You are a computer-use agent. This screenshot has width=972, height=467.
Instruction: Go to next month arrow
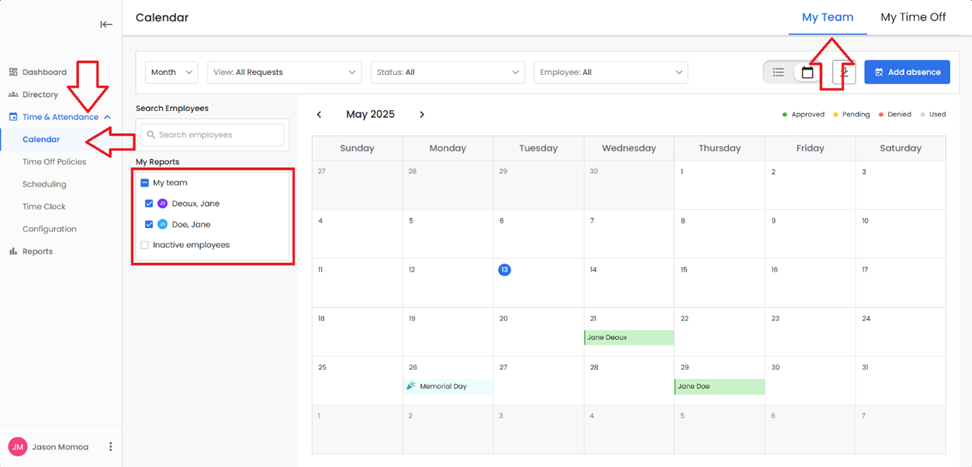click(x=422, y=115)
